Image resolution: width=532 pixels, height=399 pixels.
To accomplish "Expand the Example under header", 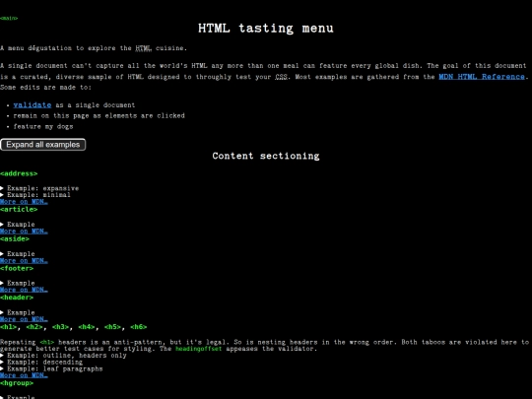I will coord(18,312).
